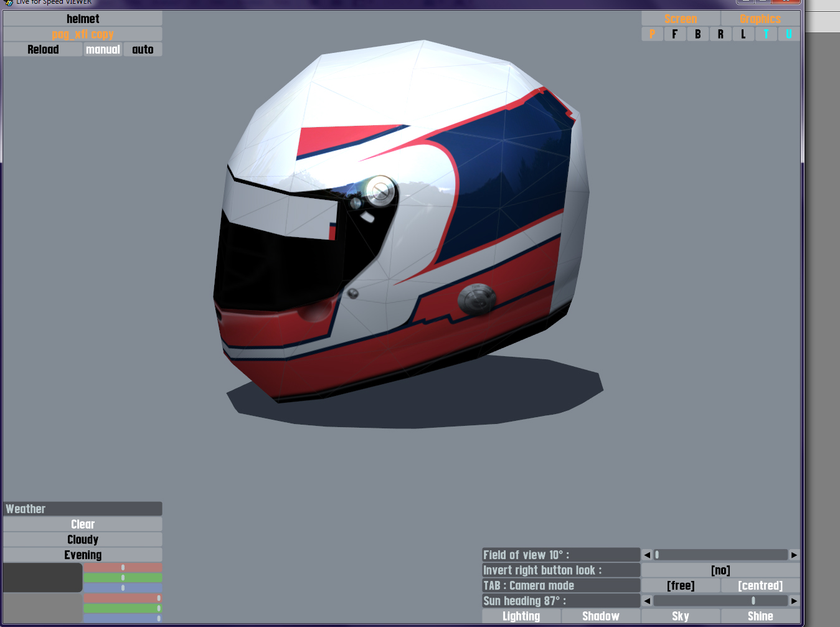Select the F view button
840x627 pixels.
coord(675,34)
